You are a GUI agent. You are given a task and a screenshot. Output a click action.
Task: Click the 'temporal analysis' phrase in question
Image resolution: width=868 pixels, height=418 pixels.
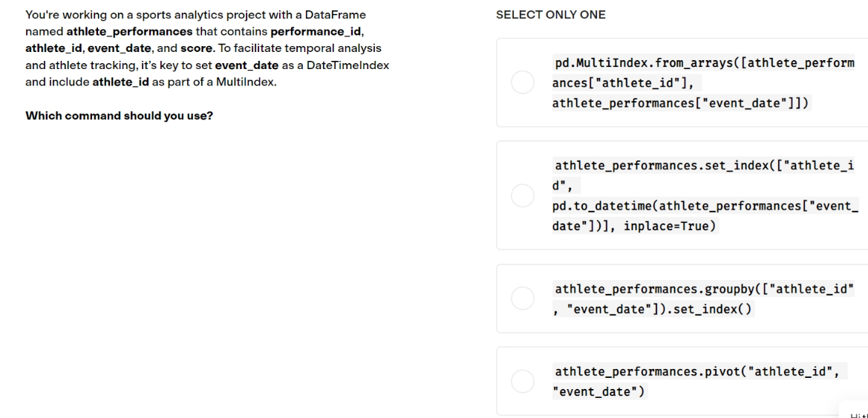(x=333, y=48)
